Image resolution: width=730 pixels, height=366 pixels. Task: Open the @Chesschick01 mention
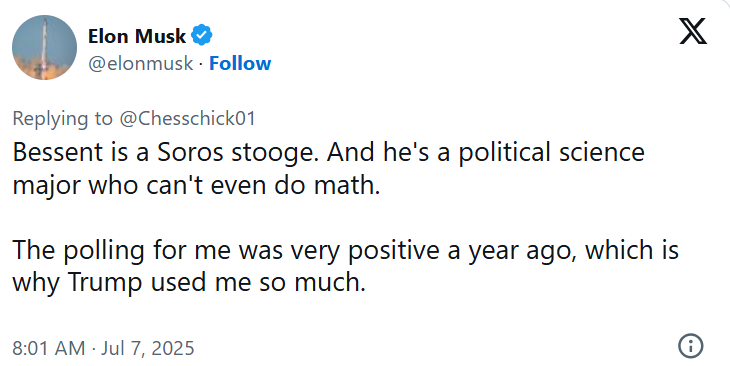point(188,118)
